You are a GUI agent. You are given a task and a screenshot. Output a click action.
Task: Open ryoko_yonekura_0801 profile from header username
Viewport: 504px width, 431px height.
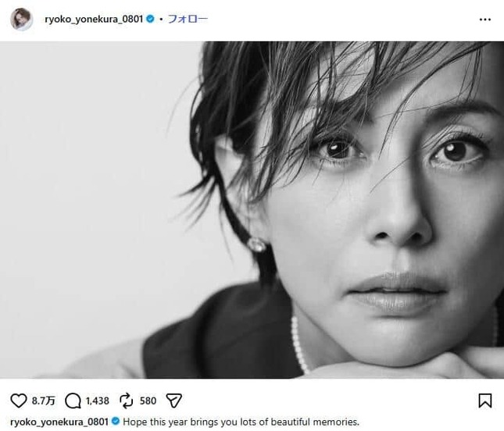94,20
